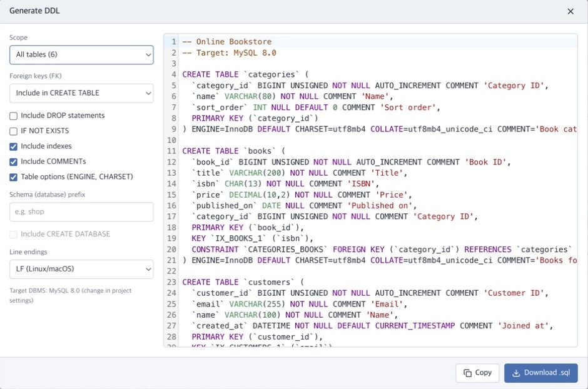Viewport: 588px width, 389px height.
Task: Click the `isbn` CHAR(13) column line
Action: [285, 184]
